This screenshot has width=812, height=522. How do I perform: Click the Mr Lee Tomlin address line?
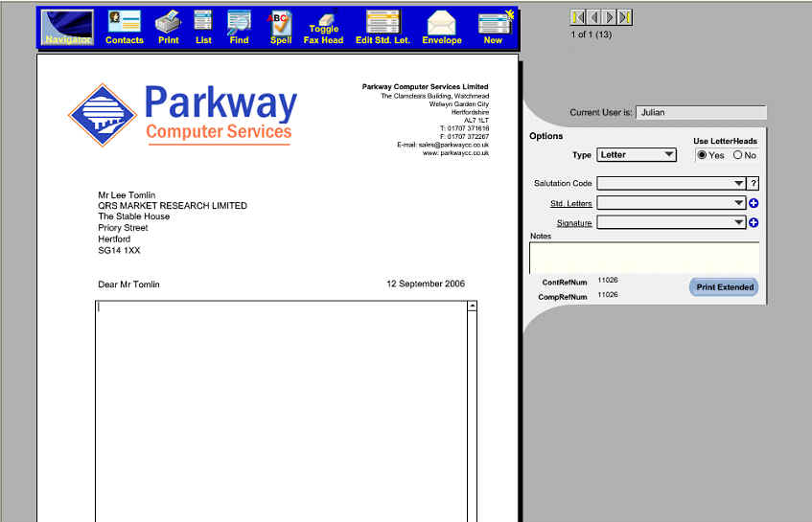point(127,195)
